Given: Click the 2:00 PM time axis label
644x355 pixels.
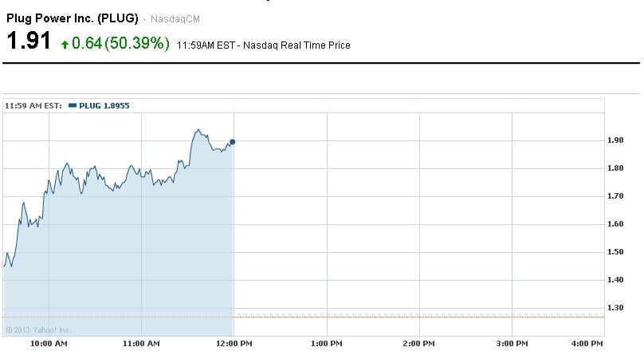Looking at the screenshot, I should pyautogui.click(x=419, y=343).
